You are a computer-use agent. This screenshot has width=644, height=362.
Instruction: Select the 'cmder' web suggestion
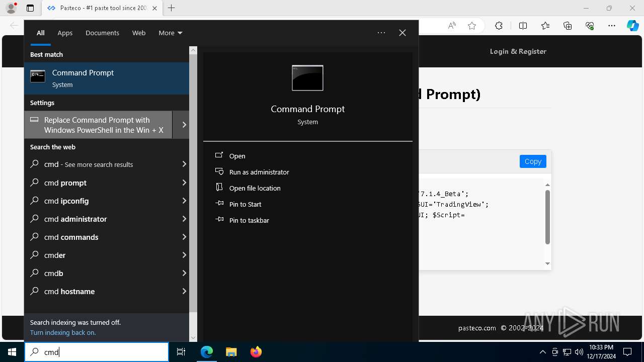tap(101, 255)
